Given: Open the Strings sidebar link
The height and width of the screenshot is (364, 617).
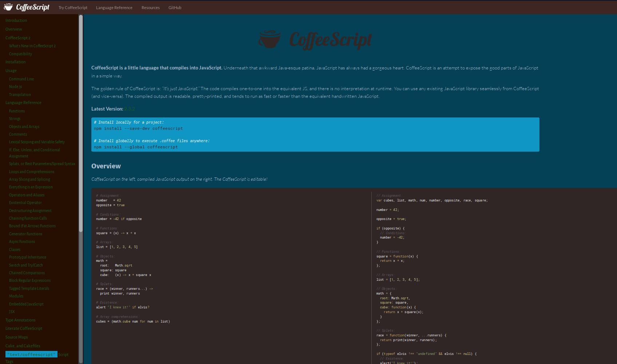Looking at the screenshot, I should click(x=15, y=119).
